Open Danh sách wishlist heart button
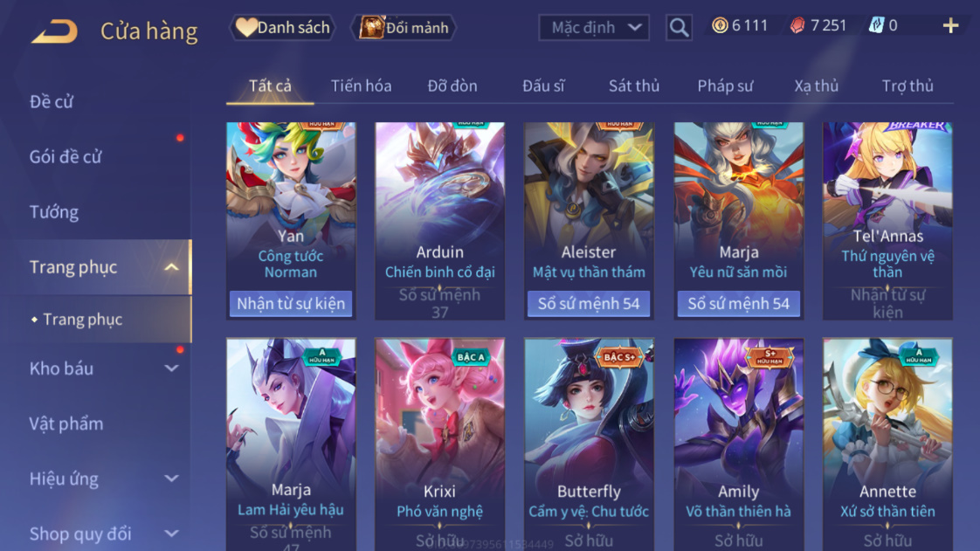980x551 pixels. pos(282,27)
